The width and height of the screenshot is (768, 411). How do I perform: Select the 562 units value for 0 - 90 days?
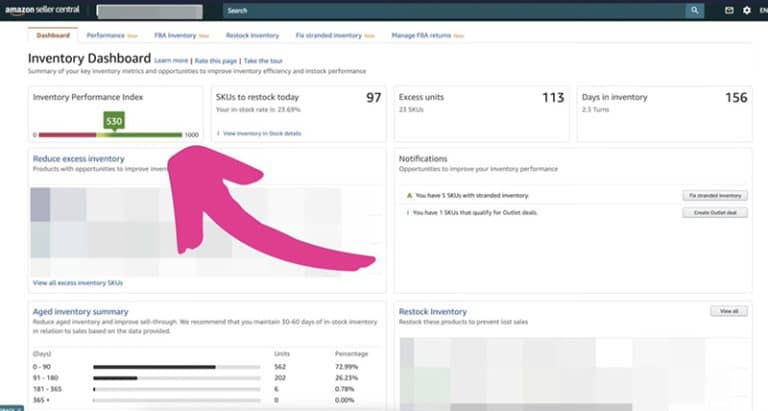coord(280,367)
